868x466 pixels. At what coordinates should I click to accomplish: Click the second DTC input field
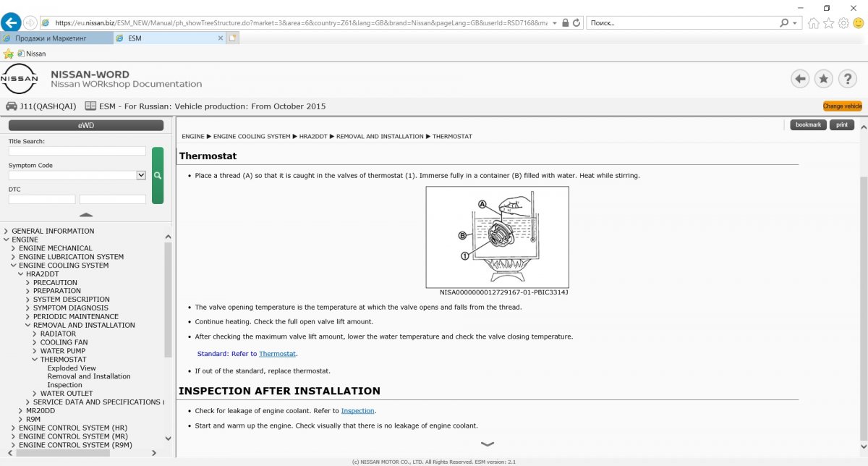coord(113,199)
